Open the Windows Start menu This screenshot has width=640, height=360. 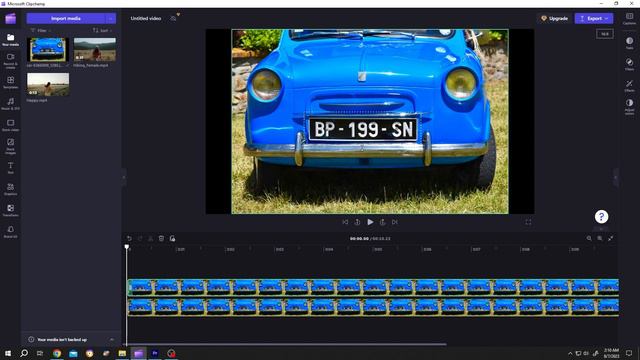click(x=8, y=353)
